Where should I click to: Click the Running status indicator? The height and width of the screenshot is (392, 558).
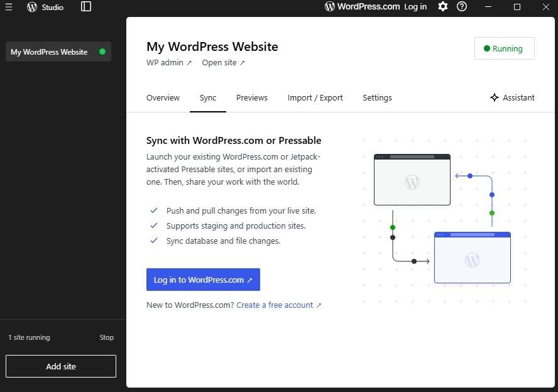pos(504,48)
